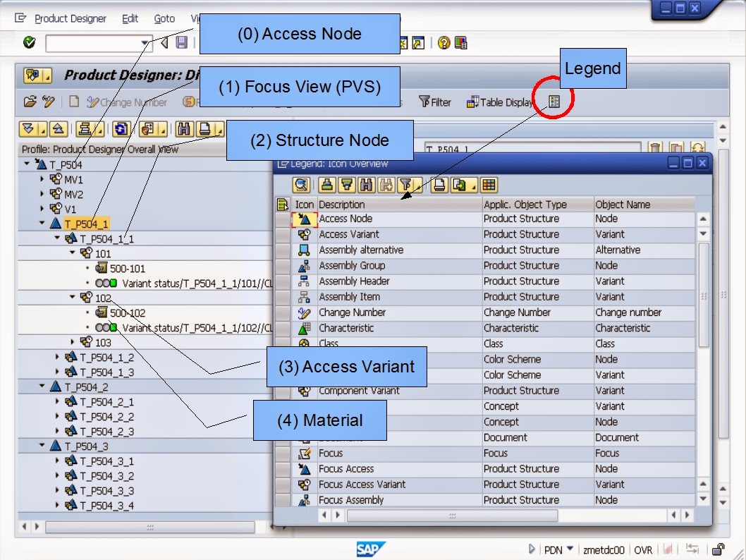This screenshot has height=560, width=746.
Task: Select the Table Display icon
Action: [x=497, y=102]
